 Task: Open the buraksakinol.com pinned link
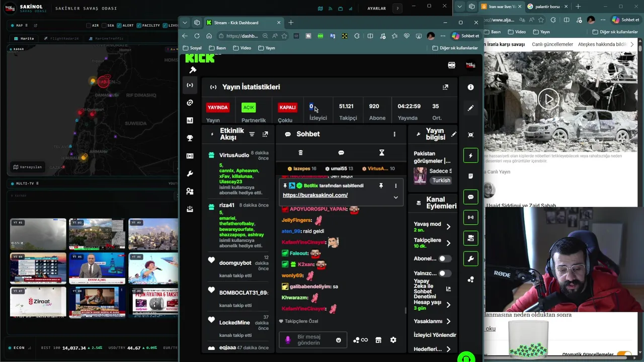tap(315, 195)
